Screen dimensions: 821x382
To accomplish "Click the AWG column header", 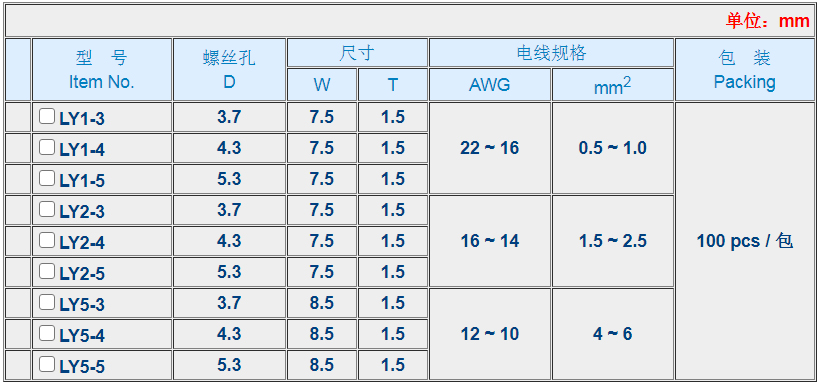I will click(490, 85).
